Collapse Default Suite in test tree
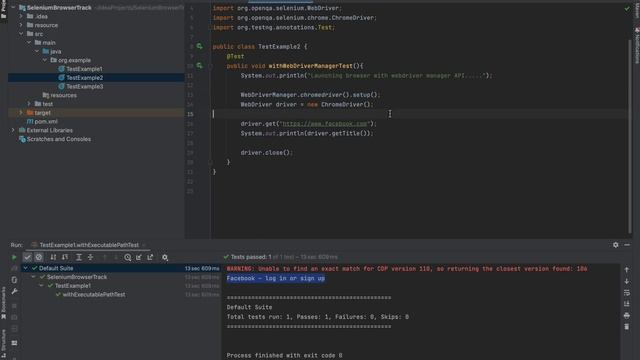This screenshot has height=360, width=640. click(25, 268)
